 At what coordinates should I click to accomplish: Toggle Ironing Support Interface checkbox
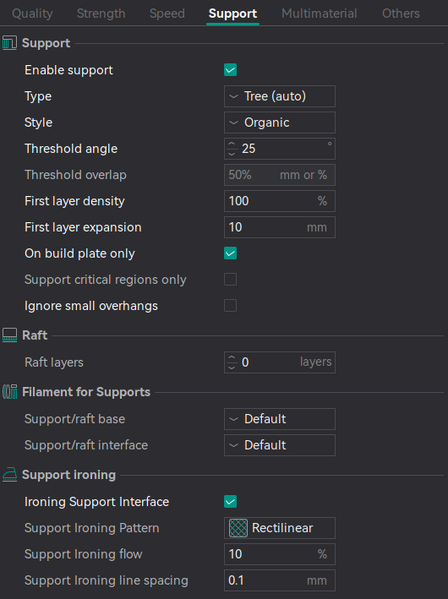point(230,502)
